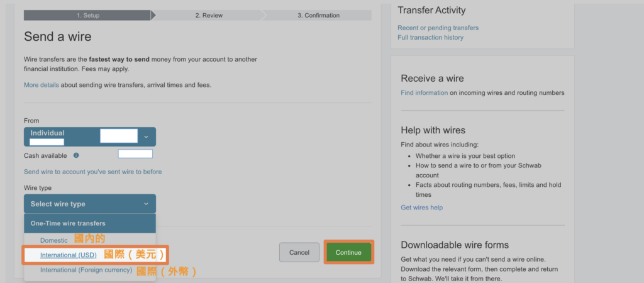View Recent or pending transfers
644x283 pixels.
[x=438, y=28]
